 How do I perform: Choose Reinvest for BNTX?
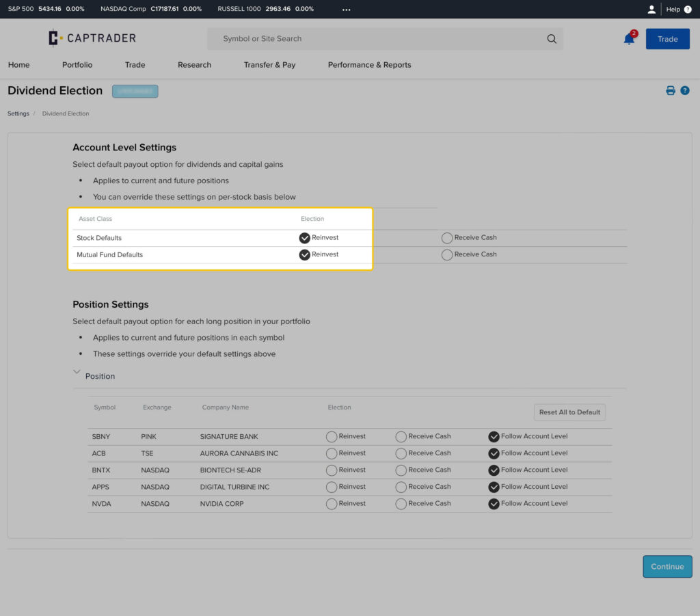point(332,470)
